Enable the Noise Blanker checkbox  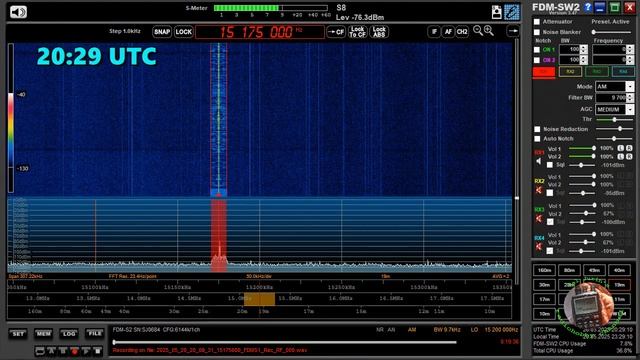537,32
